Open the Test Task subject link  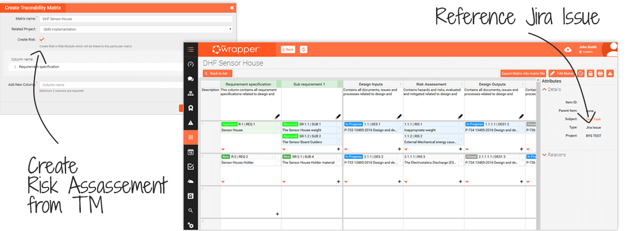(594, 119)
